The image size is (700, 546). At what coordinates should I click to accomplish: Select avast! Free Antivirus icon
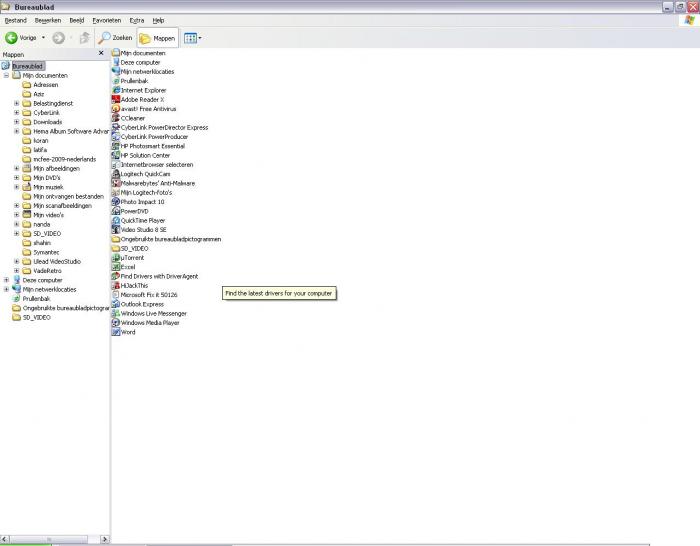116,109
